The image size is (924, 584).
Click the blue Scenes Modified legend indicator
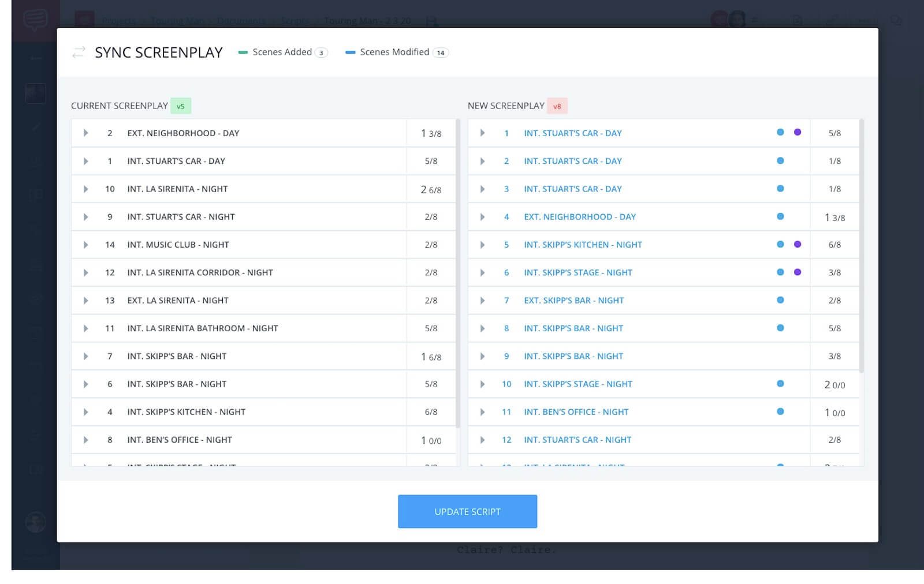point(350,52)
